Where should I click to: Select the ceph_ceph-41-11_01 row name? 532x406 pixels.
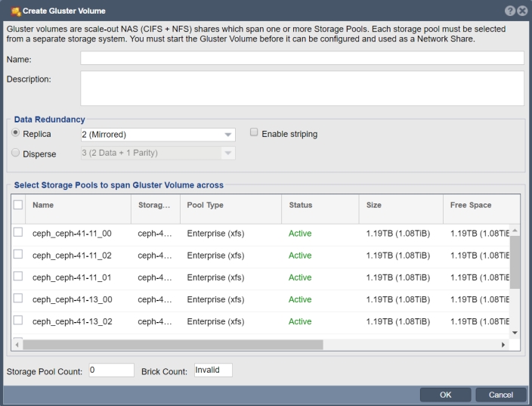click(x=72, y=277)
